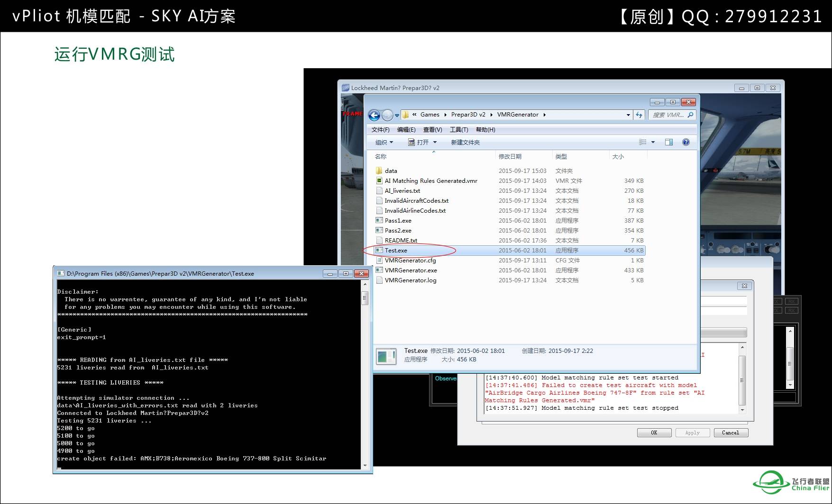Select the data folder icon
This screenshot has height=504, width=832.
tap(379, 171)
